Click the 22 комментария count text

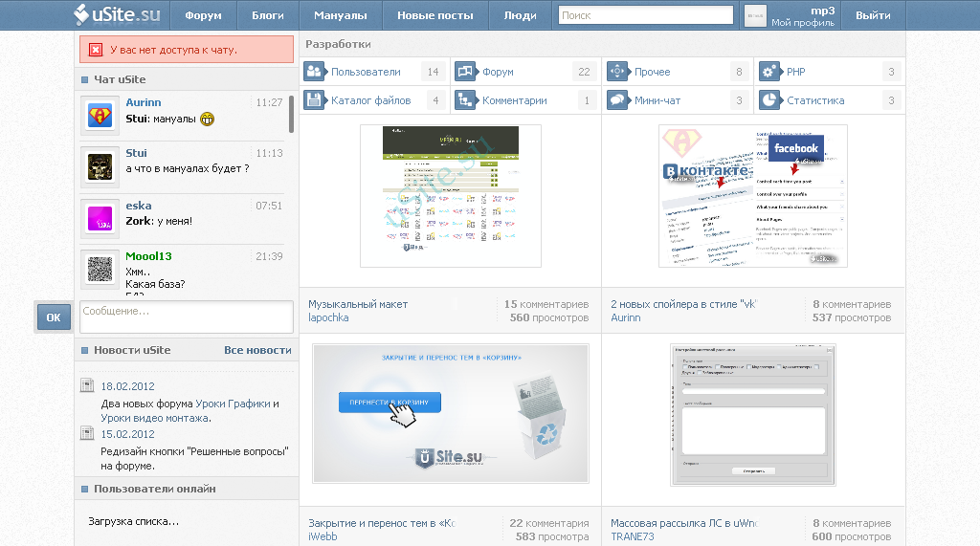tap(548, 523)
